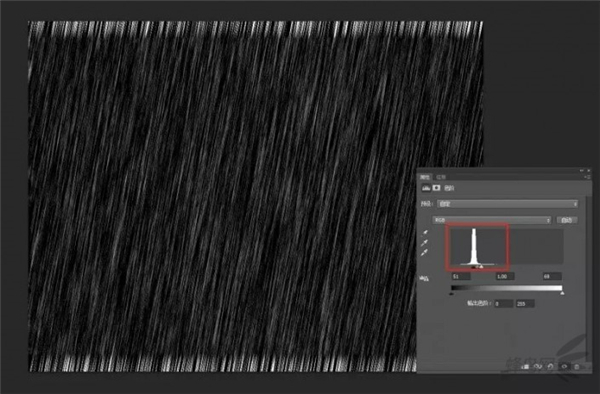Toggle adjustment layer visibility eye icon

pos(564,366)
